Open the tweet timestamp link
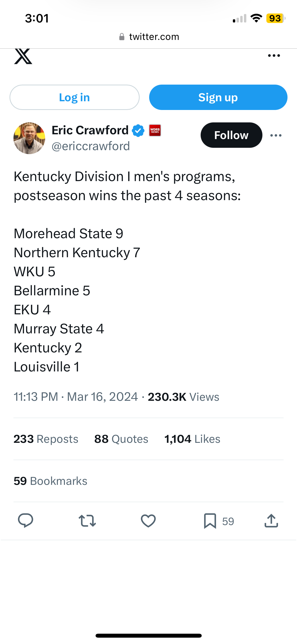 point(76,397)
